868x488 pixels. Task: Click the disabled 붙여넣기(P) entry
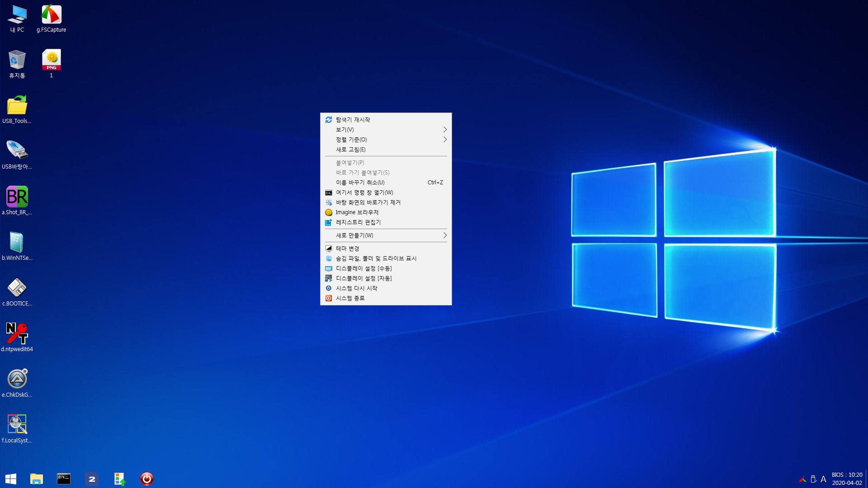click(386, 163)
